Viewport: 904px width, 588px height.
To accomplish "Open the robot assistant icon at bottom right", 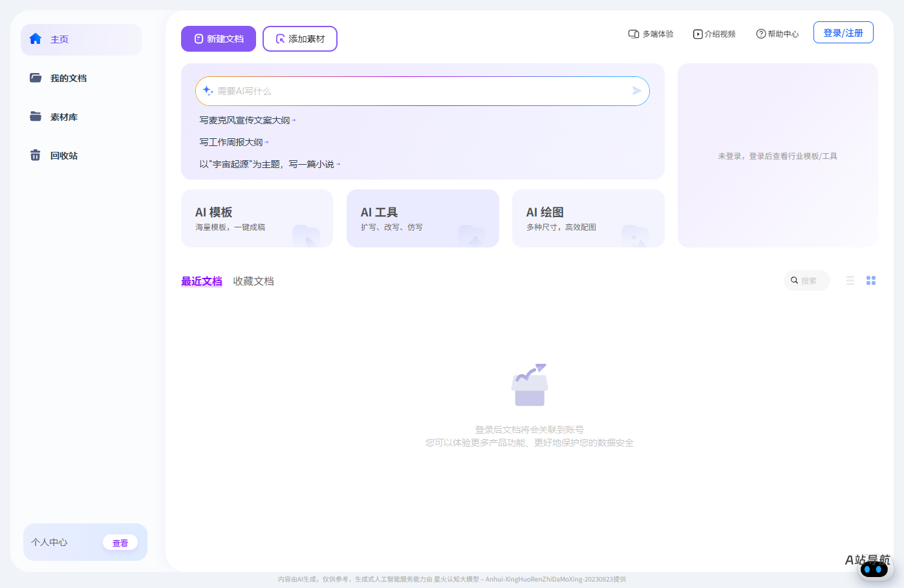I will pyautogui.click(x=875, y=569).
